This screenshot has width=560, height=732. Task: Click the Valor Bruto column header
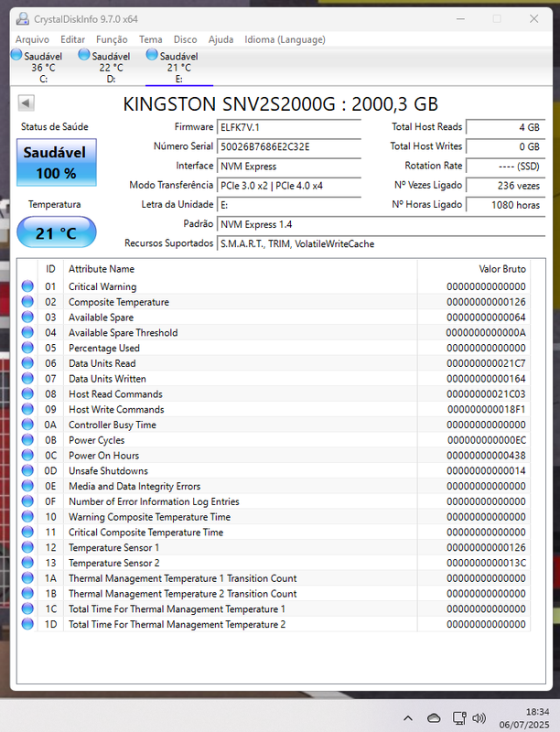click(x=474, y=269)
